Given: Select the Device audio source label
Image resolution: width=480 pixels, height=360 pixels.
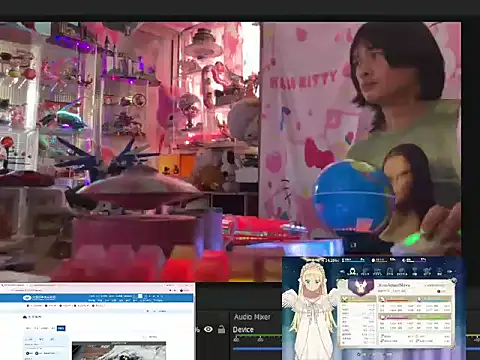Looking at the screenshot, I should [243, 329].
